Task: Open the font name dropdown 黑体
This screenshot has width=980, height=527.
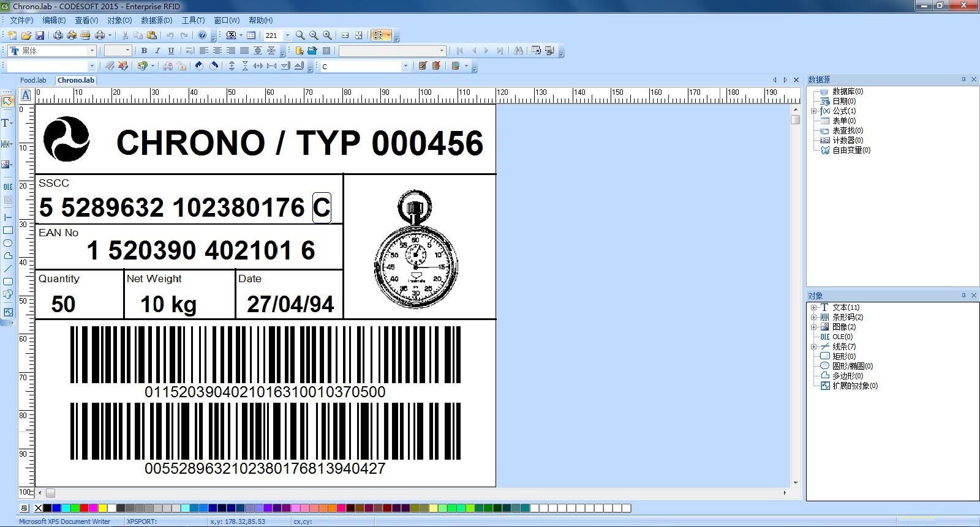Action: pyautogui.click(x=92, y=51)
